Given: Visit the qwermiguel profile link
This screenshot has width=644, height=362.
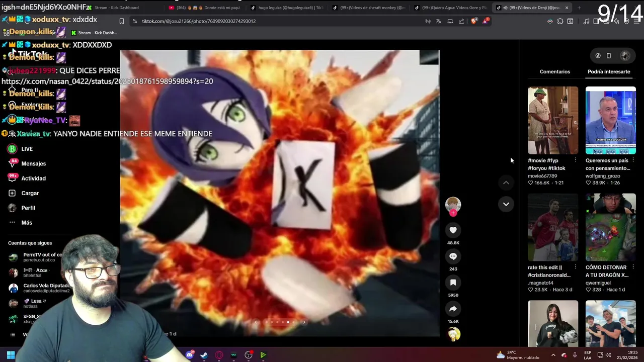Looking at the screenshot, I should (598, 283).
